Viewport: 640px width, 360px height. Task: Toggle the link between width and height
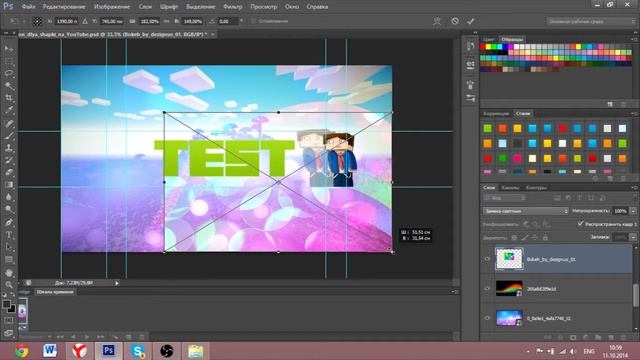click(x=167, y=21)
